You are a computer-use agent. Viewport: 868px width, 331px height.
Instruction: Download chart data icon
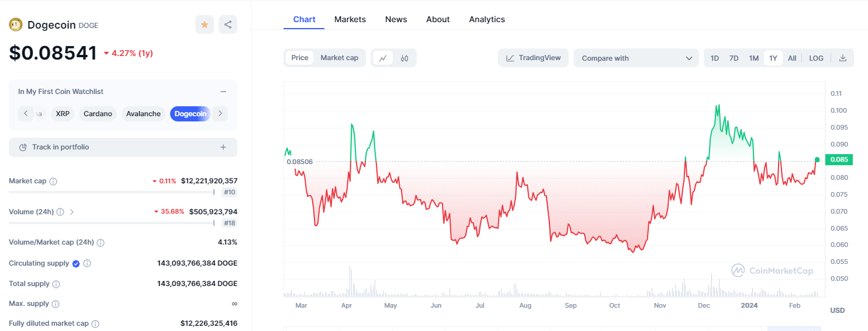point(843,58)
